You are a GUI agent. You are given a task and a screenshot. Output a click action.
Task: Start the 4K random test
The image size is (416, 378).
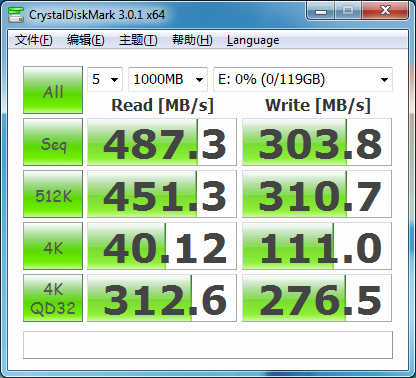pyautogui.click(x=53, y=246)
